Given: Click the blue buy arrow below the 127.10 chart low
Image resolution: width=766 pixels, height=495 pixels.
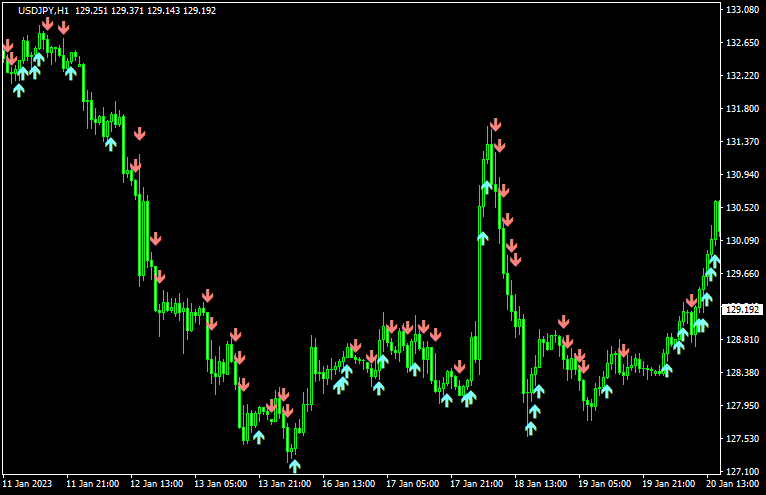Looking at the screenshot, I should coord(294,465).
